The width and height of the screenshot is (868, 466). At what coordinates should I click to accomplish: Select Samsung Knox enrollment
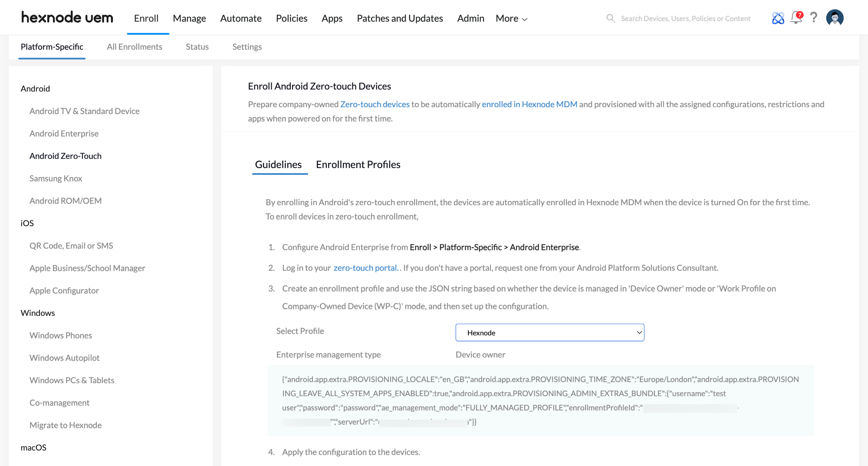pos(56,178)
